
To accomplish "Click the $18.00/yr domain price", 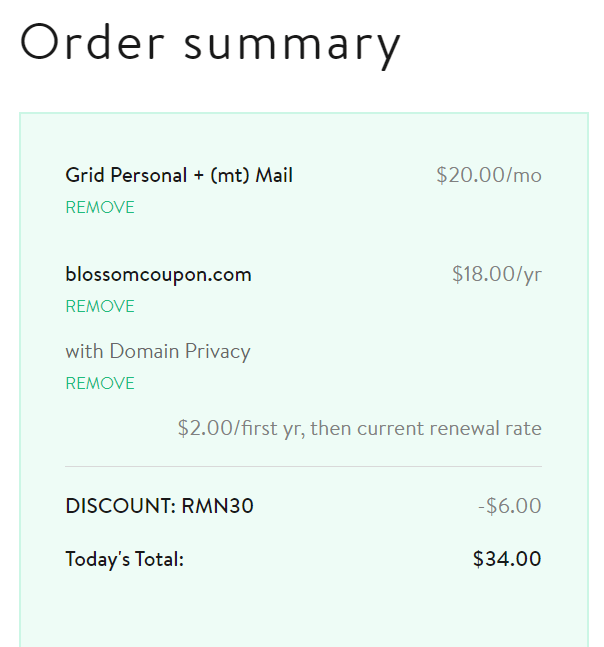I will (497, 274).
